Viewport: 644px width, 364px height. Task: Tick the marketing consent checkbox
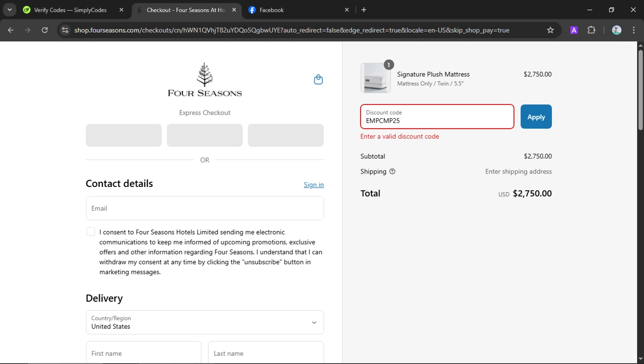91,232
